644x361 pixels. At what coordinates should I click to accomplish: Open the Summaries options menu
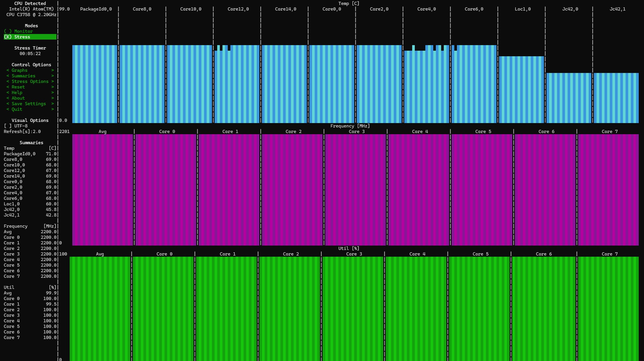(23, 76)
